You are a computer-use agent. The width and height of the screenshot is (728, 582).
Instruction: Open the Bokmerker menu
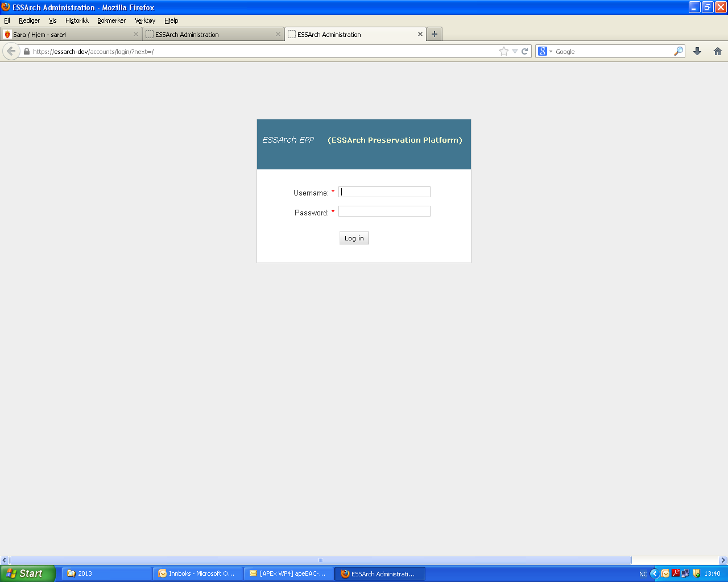111,20
